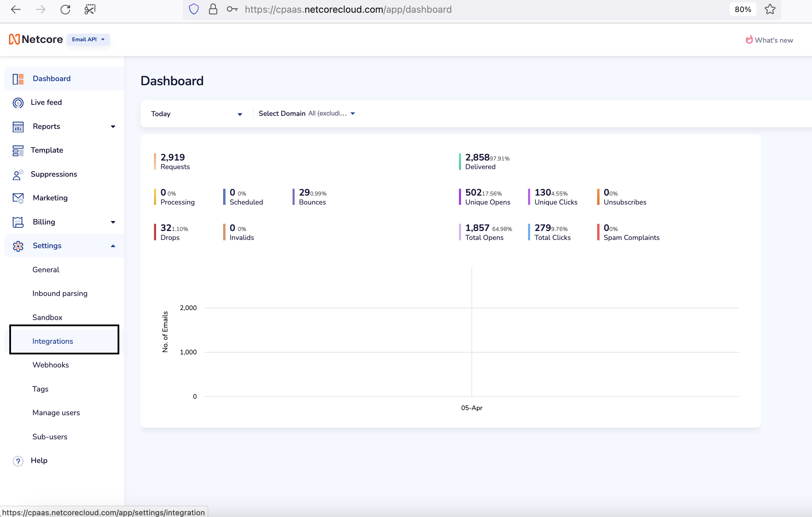Switch product via Email API dropdown

88,40
